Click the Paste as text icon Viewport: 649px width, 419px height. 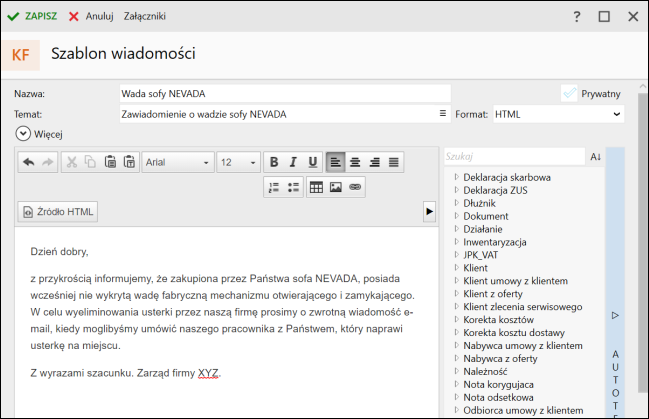129,162
